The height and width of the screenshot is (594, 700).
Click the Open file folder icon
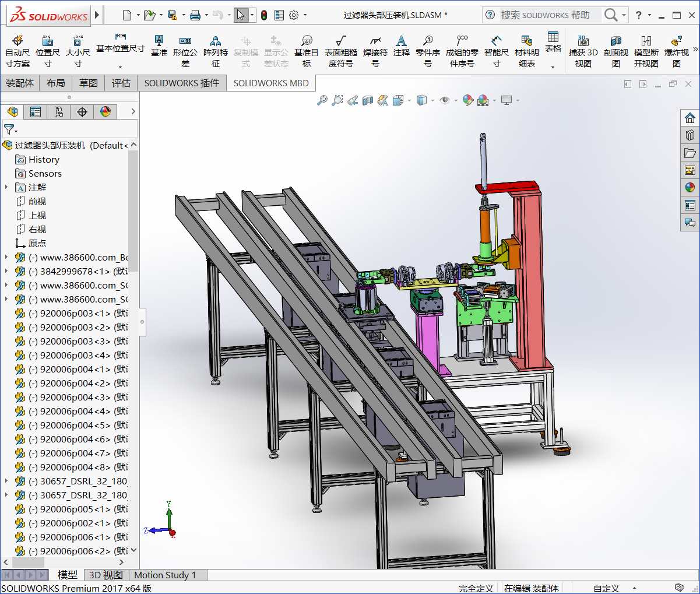[x=149, y=15]
